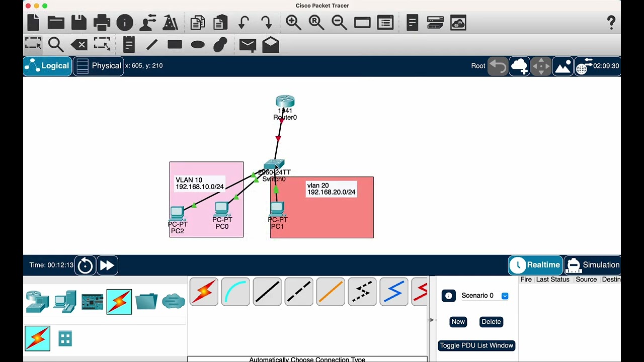Open the drawing palette rectangle icon
The image size is (644, 362).
point(362,23)
